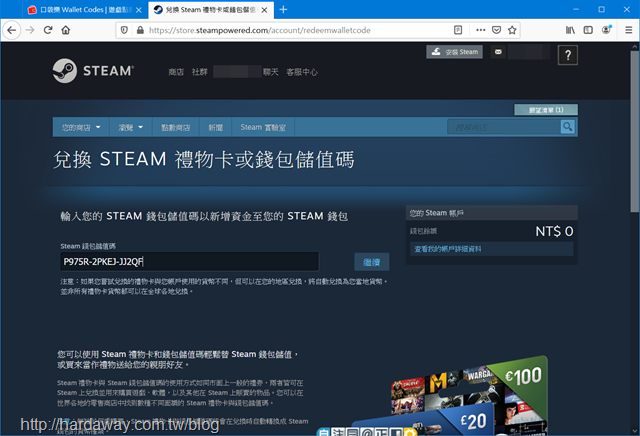The height and width of the screenshot is (436, 640).
Task: Open the 點數商店 points shop tab
Action: click(x=176, y=127)
